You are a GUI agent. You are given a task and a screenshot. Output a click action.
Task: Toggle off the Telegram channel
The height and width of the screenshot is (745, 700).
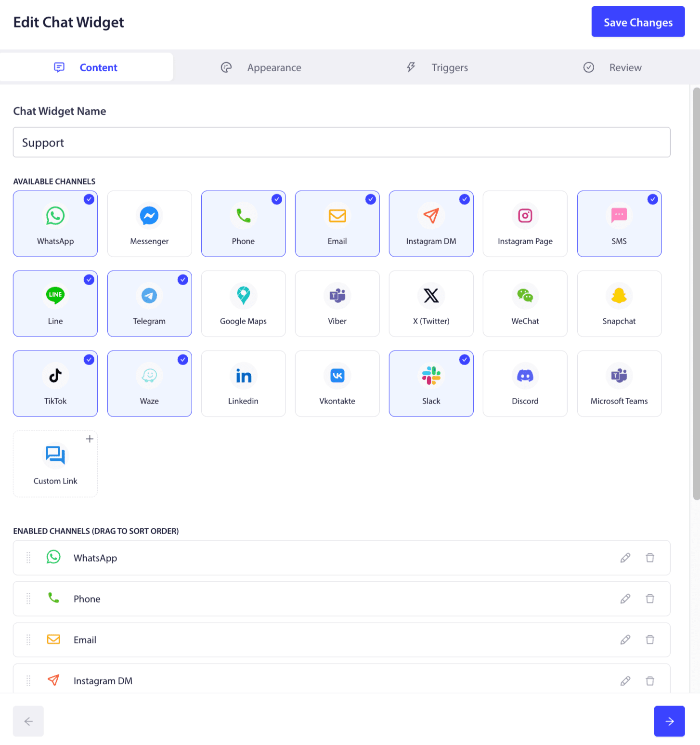click(x=149, y=303)
